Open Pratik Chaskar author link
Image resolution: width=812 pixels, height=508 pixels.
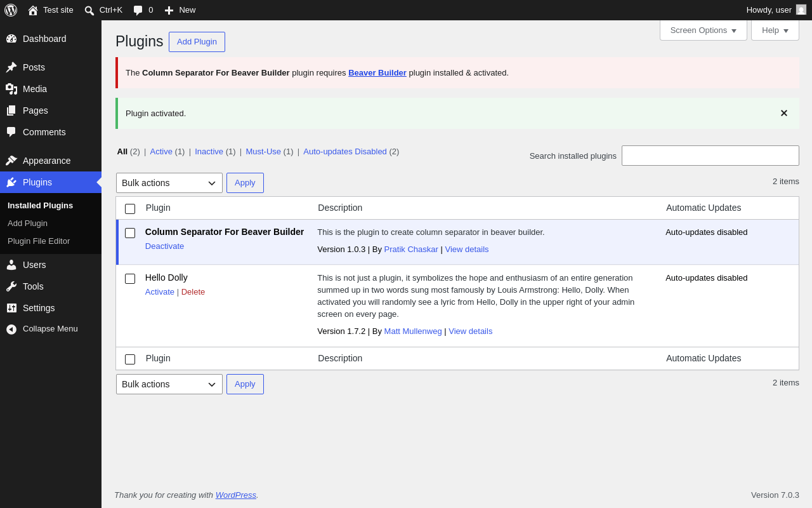click(411, 249)
